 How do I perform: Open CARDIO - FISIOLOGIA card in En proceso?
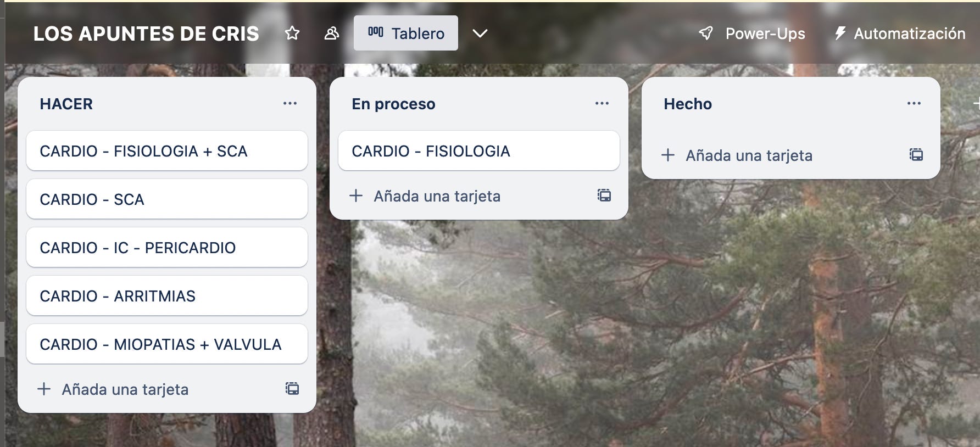[479, 151]
